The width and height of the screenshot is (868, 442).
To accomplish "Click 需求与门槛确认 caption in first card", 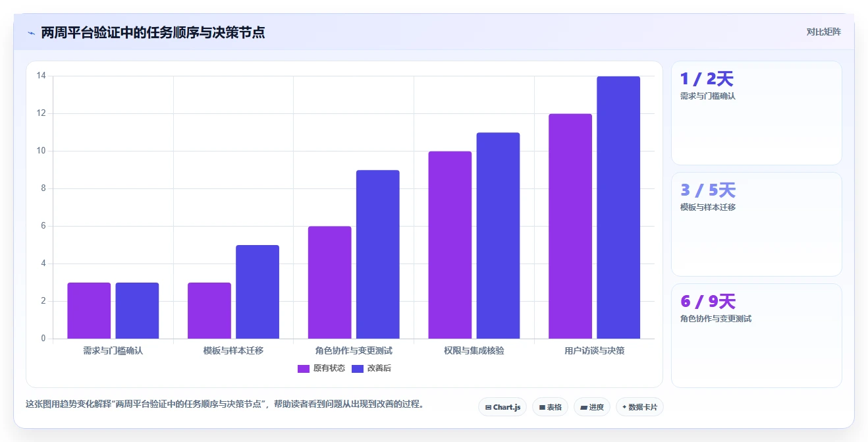I will 708,96.
